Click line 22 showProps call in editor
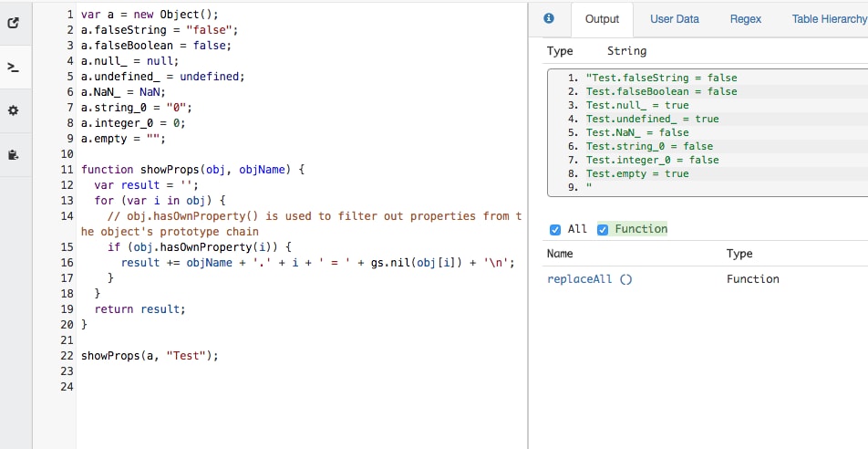This screenshot has width=868, height=449. tap(150, 356)
